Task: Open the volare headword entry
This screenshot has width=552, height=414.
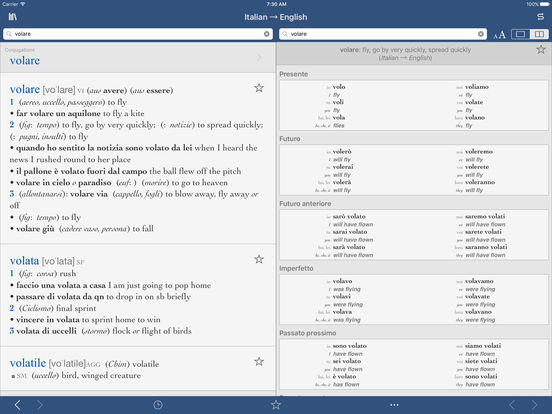Action: point(25,89)
